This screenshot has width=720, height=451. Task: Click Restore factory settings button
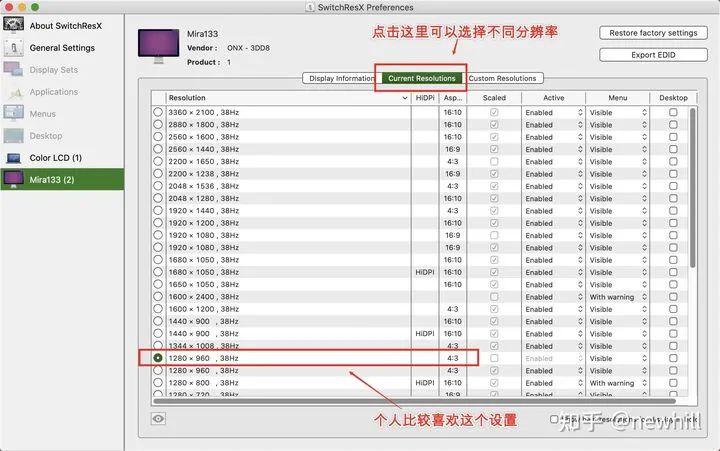pos(653,33)
